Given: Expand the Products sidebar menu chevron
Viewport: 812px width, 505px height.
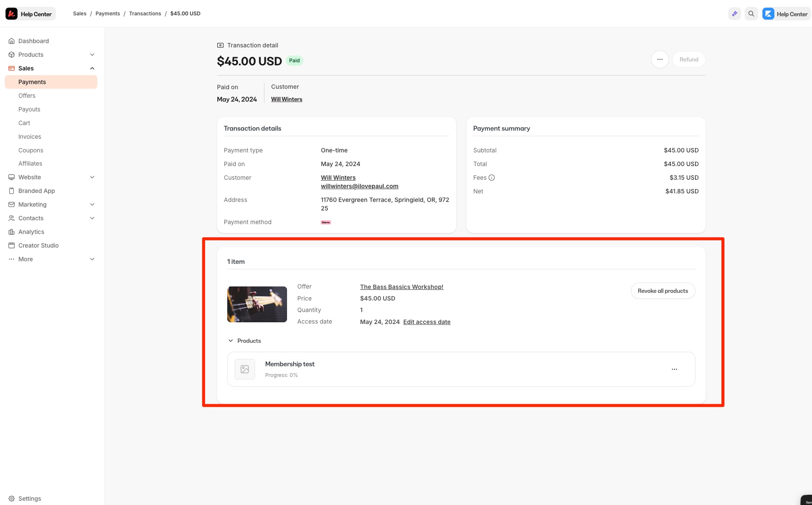Looking at the screenshot, I should (x=92, y=55).
